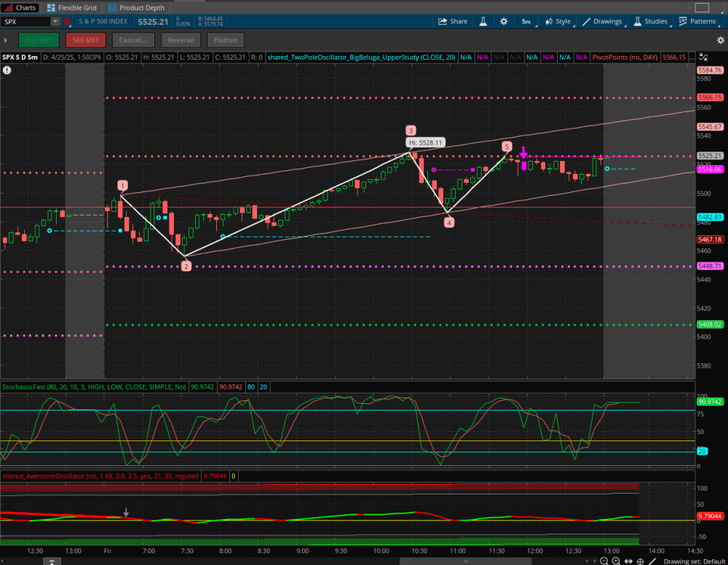
Task: Open the Share menu on the chart toolbar
Action: (453, 21)
